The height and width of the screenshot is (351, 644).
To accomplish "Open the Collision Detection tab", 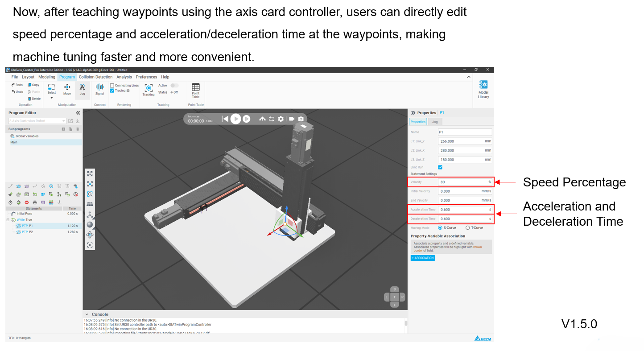I will (x=96, y=77).
